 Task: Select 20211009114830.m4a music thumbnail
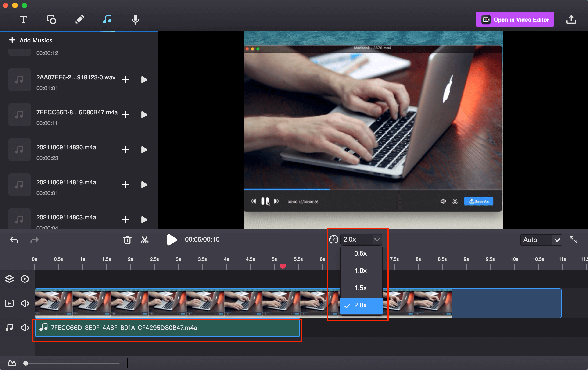[20, 149]
